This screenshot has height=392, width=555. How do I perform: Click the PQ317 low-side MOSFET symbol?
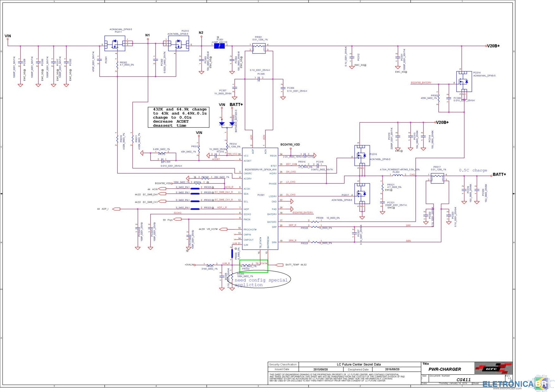click(362, 193)
